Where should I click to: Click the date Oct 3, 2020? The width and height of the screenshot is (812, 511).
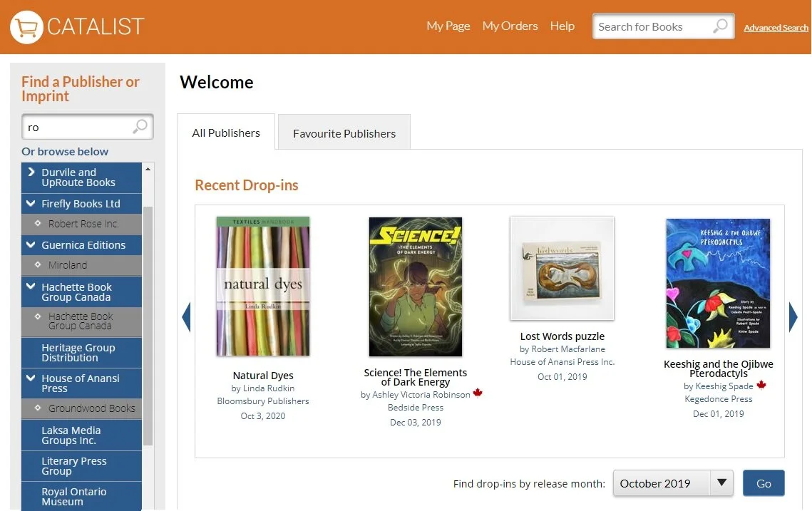coord(263,415)
